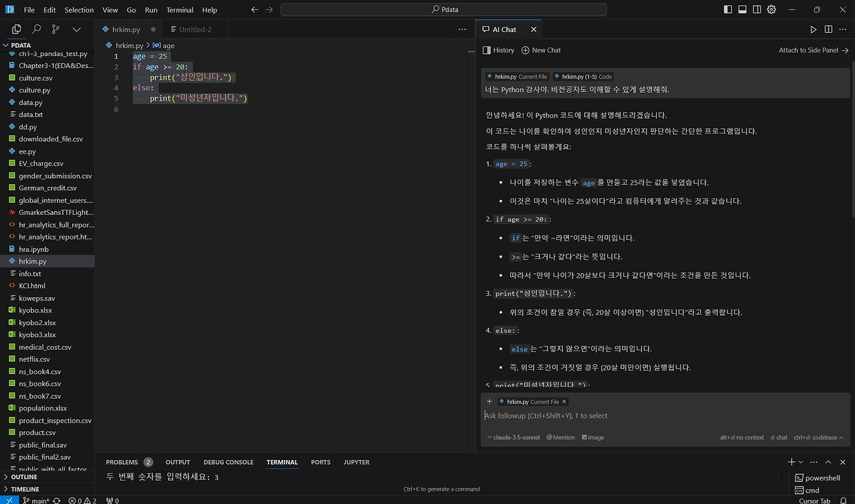Open data.py in the explorer
The width and height of the screenshot is (855, 504).
[47, 103]
